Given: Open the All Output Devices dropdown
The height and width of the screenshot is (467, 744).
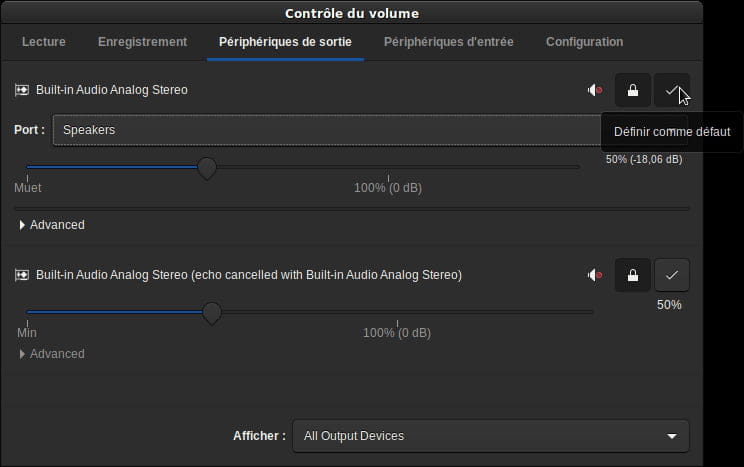Looking at the screenshot, I should click(x=491, y=436).
